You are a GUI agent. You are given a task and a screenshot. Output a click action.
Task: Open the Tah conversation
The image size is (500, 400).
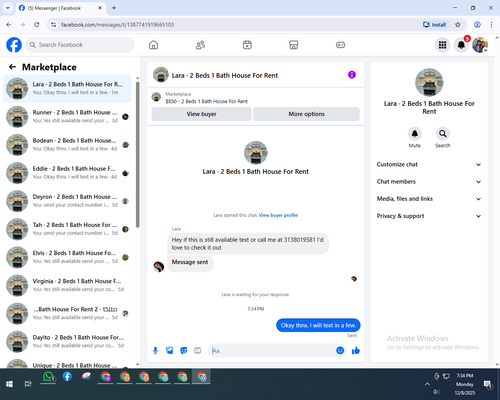click(67, 229)
